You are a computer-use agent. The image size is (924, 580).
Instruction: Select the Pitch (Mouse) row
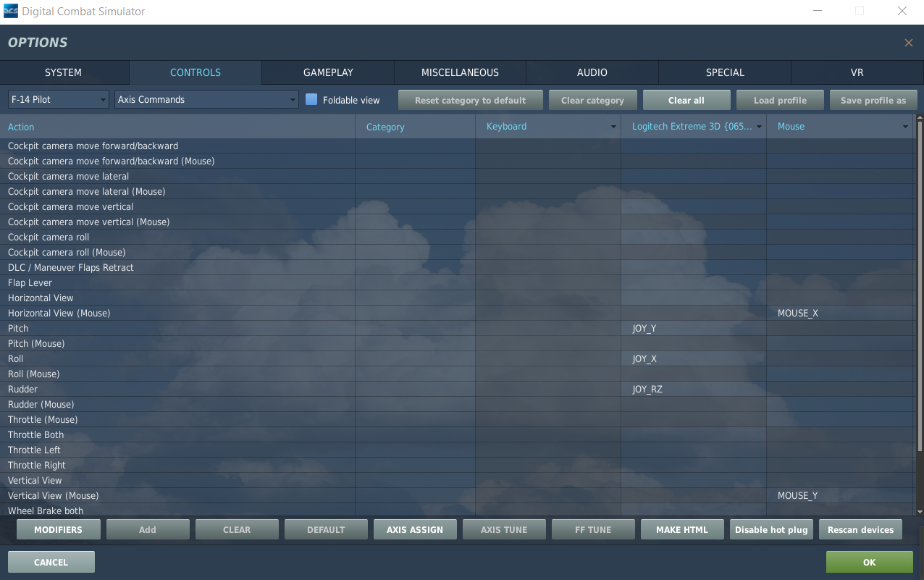click(x=458, y=344)
